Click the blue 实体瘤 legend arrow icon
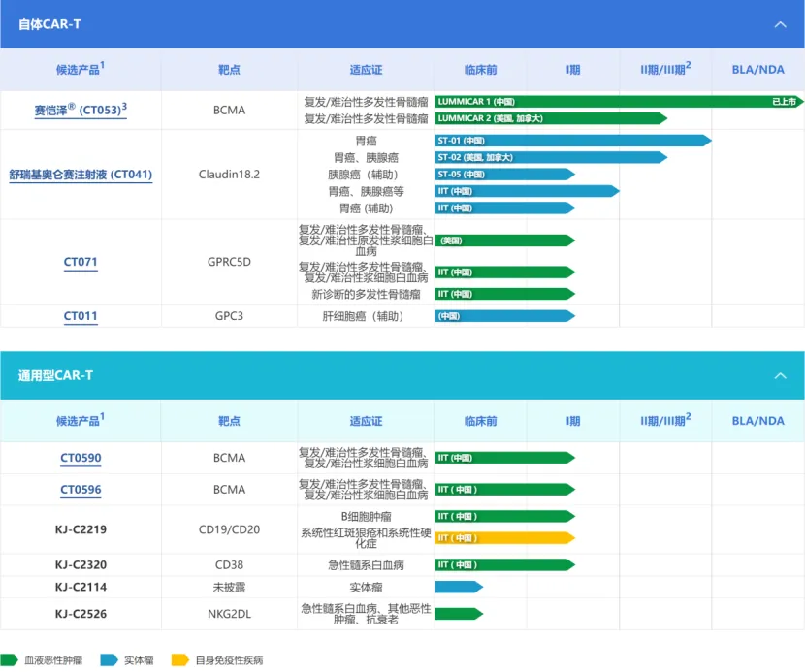 [109, 660]
